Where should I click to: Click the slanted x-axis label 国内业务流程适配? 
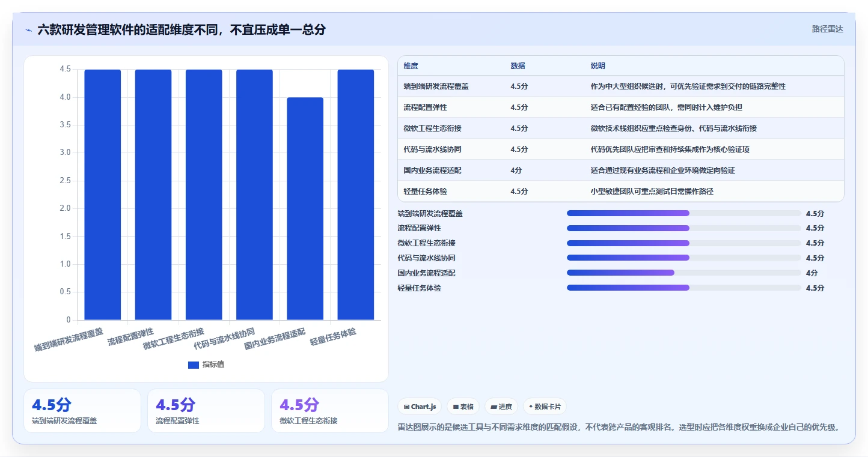pyautogui.click(x=275, y=339)
